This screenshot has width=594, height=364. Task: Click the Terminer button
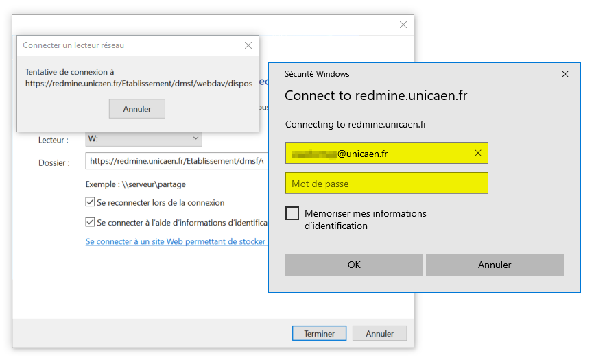coord(319,334)
